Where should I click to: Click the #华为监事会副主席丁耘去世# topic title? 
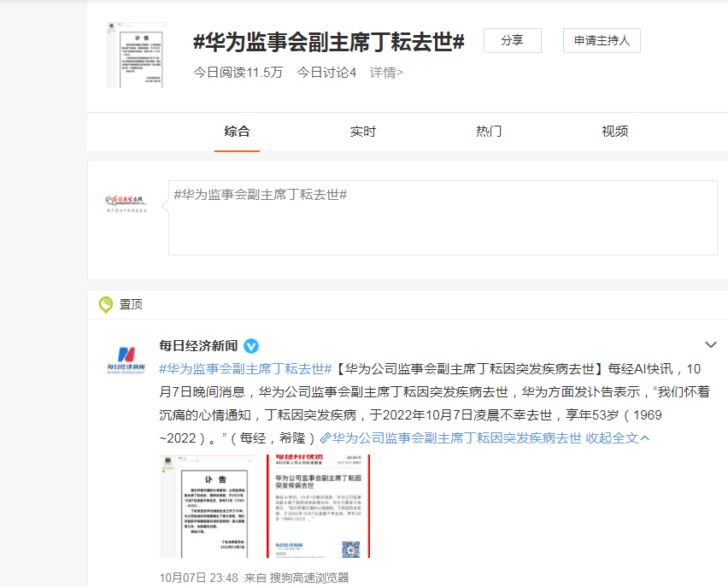click(329, 42)
